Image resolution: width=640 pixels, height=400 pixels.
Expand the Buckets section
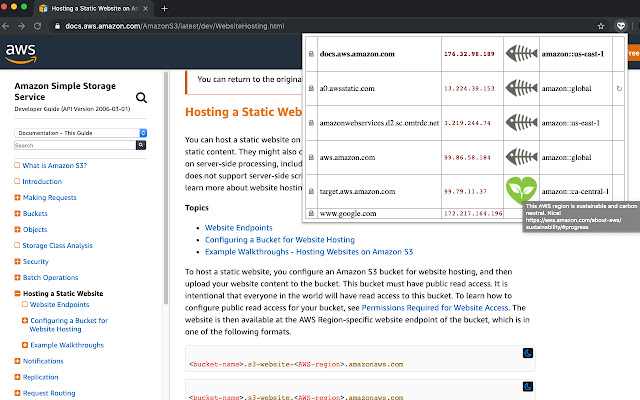[x=17, y=213]
